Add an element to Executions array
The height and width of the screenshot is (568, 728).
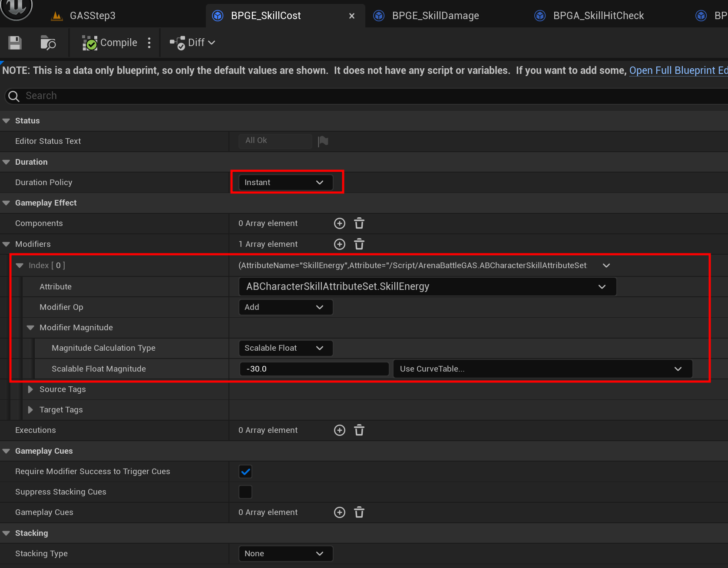click(x=340, y=430)
